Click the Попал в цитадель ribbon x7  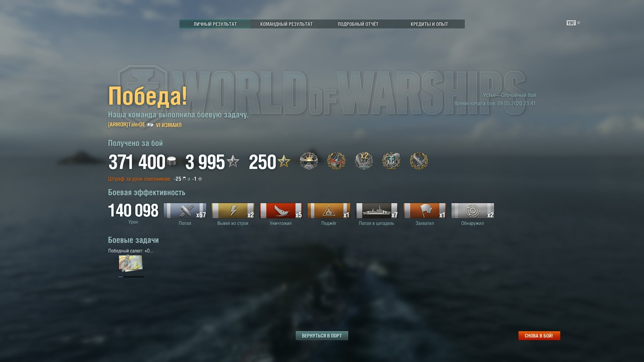tap(377, 211)
